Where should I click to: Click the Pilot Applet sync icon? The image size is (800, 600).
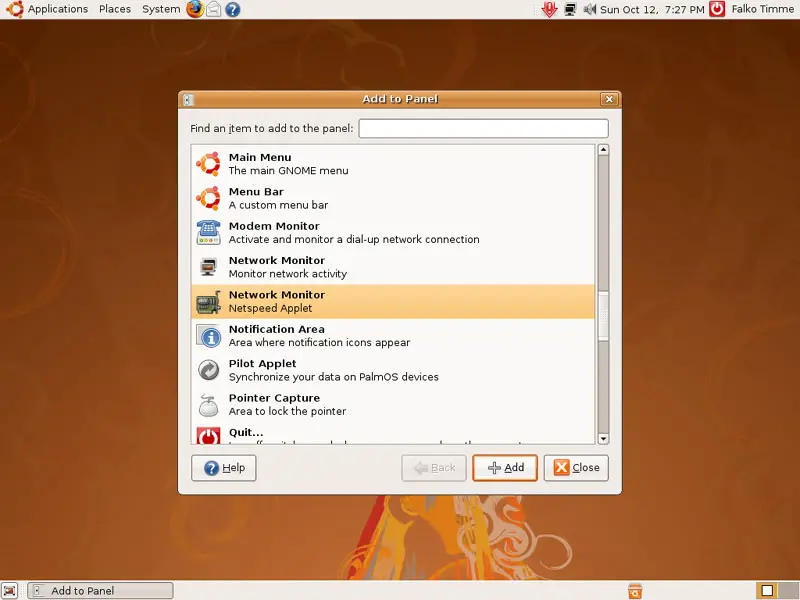click(x=208, y=370)
